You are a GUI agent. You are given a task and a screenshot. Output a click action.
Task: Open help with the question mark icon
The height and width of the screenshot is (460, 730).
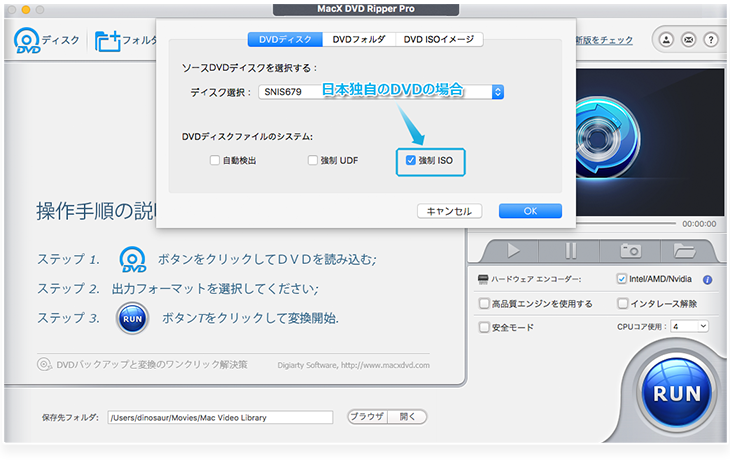pyautogui.click(x=710, y=40)
